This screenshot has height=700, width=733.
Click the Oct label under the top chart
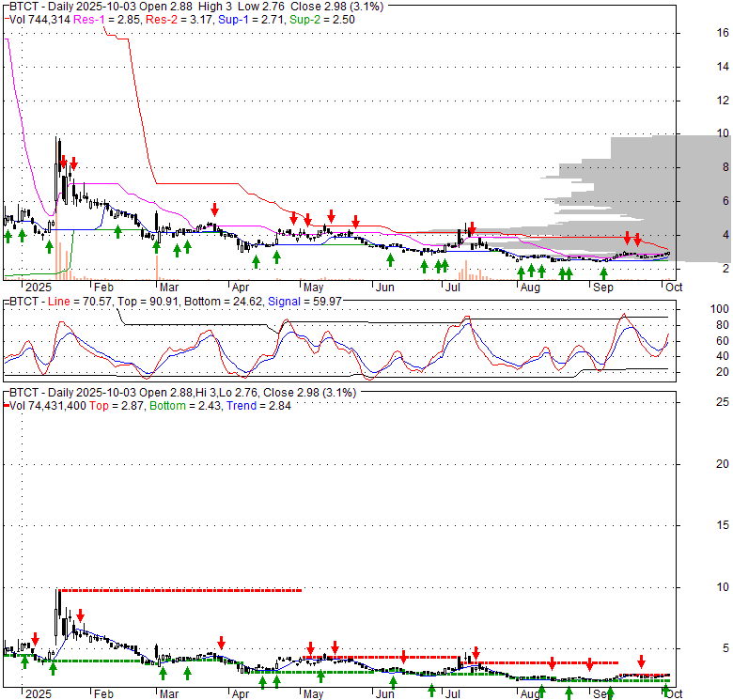[674, 288]
